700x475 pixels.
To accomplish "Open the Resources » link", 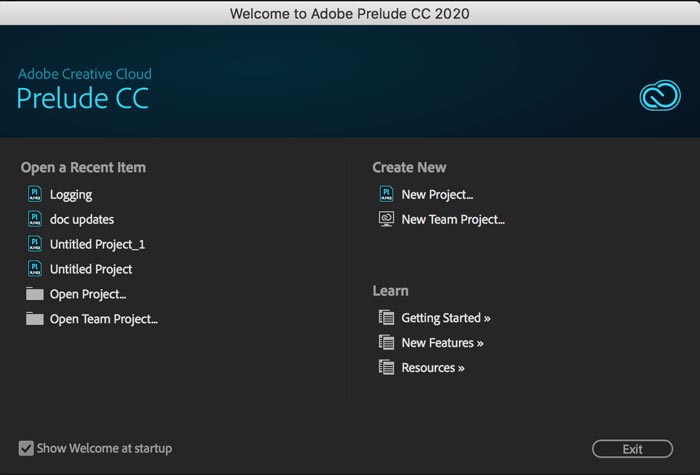I will 433,368.
